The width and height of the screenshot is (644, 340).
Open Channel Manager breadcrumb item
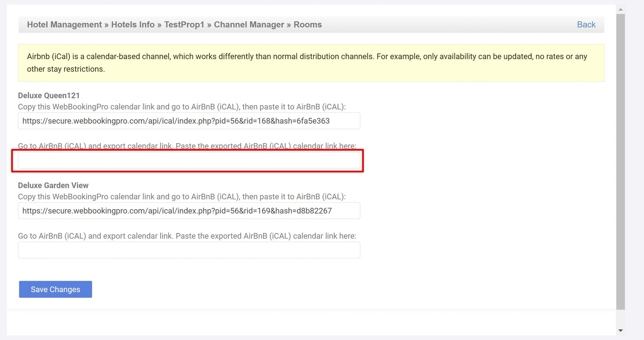pyautogui.click(x=249, y=25)
